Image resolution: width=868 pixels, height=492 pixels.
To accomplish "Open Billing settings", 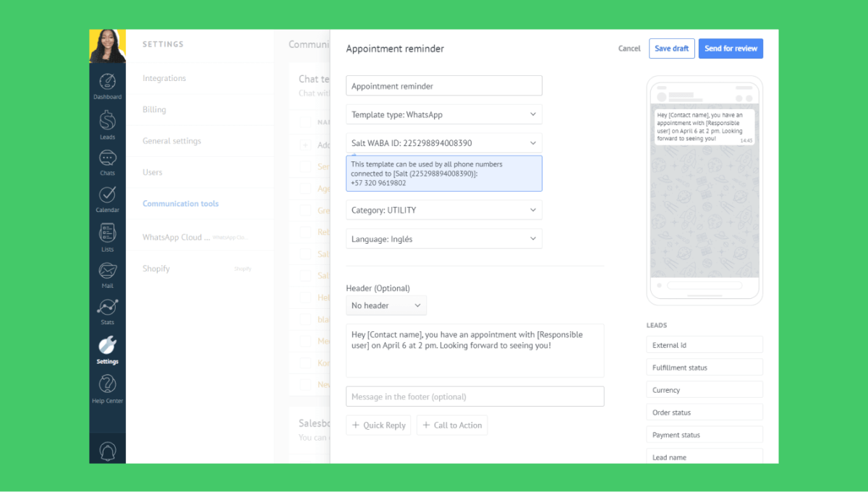I will 154,110.
